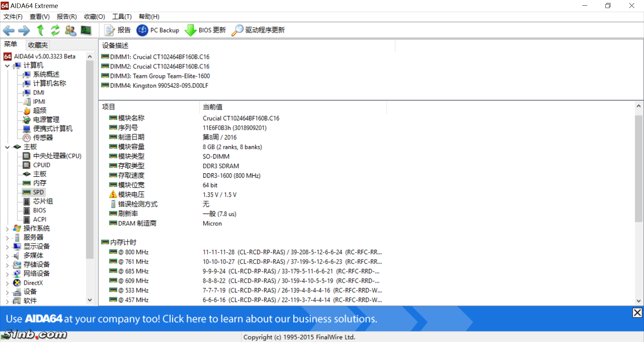Generate a report with 报告 button

(118, 30)
